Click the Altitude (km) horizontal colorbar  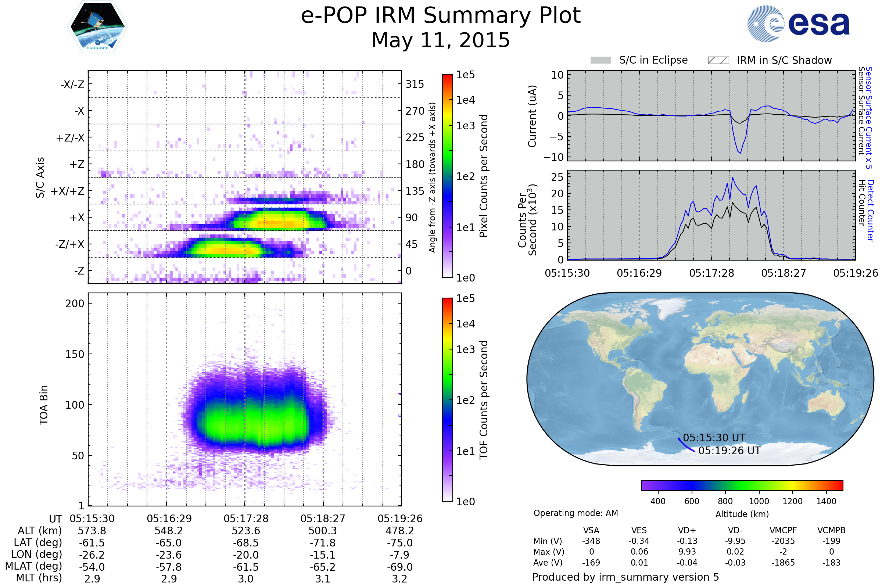742,485
